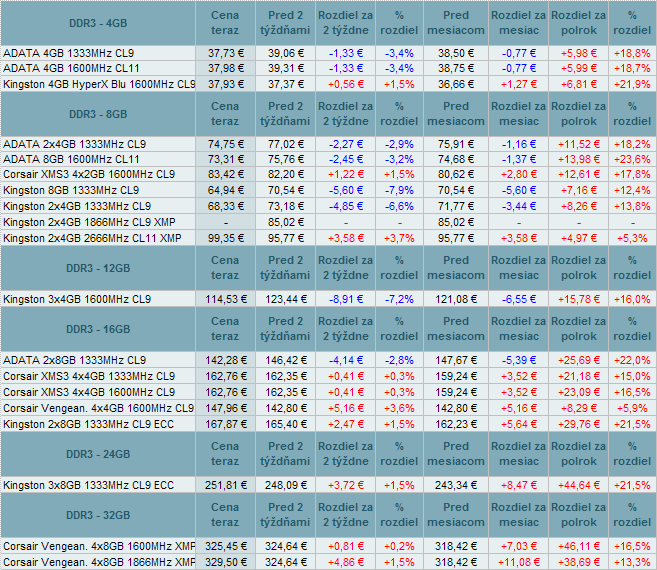Click the month-ago price 243,34 €
The width and height of the screenshot is (657, 570).
tap(456, 485)
